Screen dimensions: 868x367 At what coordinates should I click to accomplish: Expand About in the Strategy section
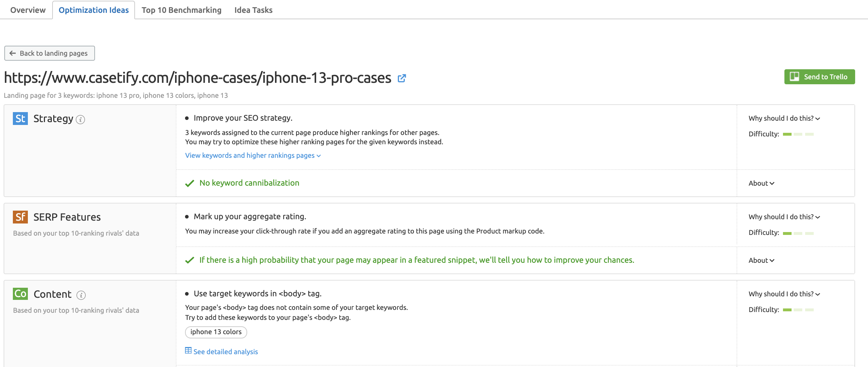point(761,183)
